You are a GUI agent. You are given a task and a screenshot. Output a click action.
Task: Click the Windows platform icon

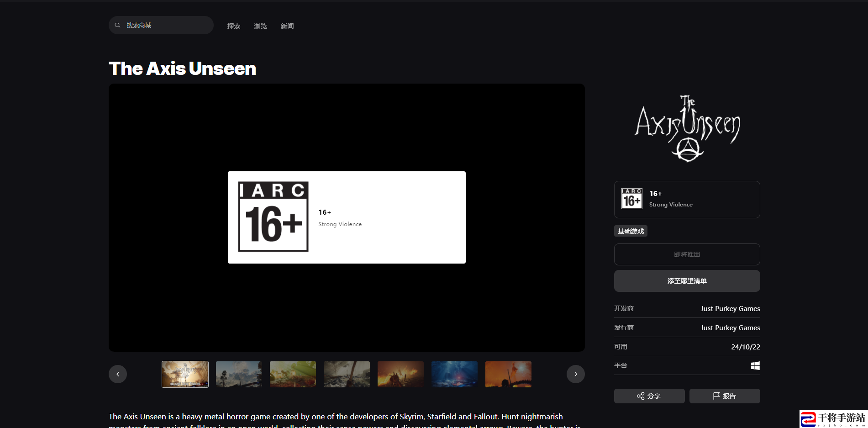click(x=755, y=365)
